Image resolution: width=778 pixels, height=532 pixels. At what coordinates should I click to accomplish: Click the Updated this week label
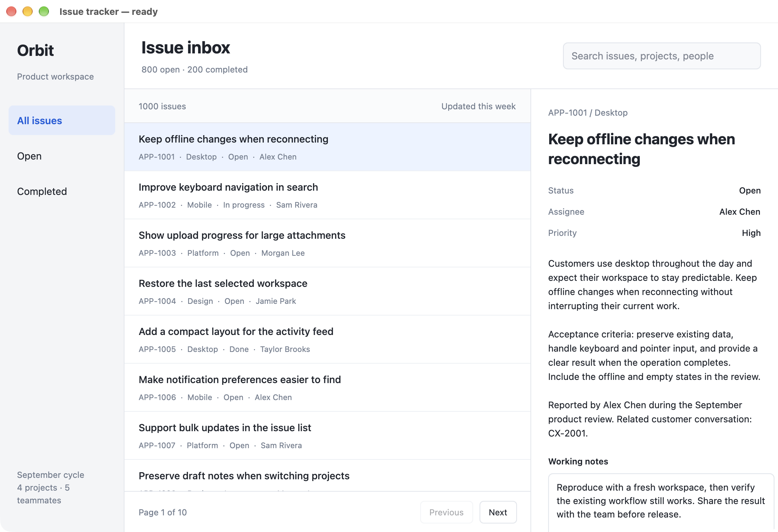(x=478, y=106)
